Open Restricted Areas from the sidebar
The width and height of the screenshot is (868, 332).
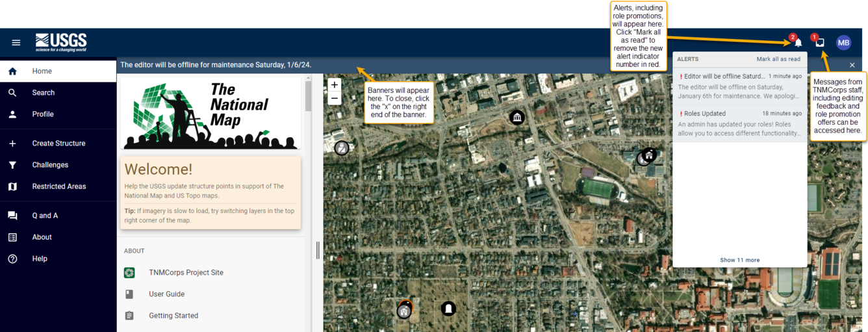coord(58,186)
